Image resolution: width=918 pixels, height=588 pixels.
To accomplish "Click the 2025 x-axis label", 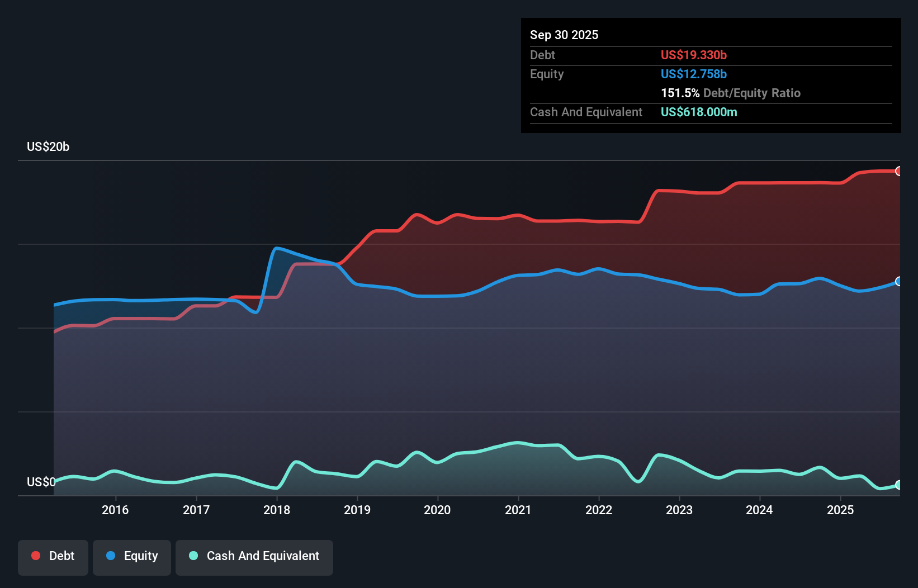I will tap(840, 510).
